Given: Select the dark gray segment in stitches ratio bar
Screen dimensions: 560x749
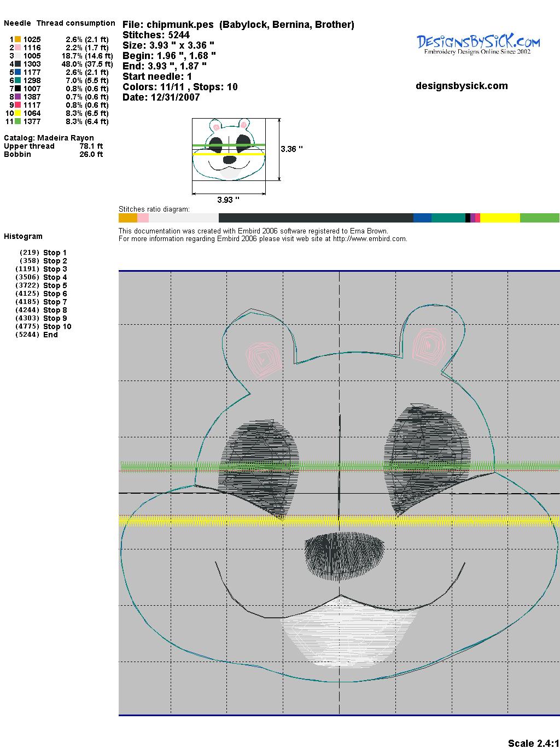Looking at the screenshot, I should coord(316,218).
